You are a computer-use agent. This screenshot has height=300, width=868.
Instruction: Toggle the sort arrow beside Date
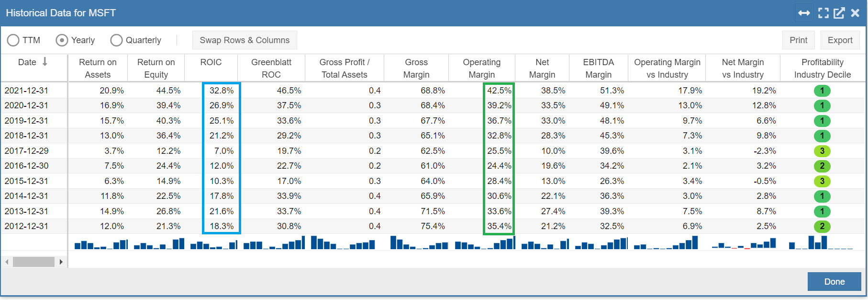coord(45,62)
